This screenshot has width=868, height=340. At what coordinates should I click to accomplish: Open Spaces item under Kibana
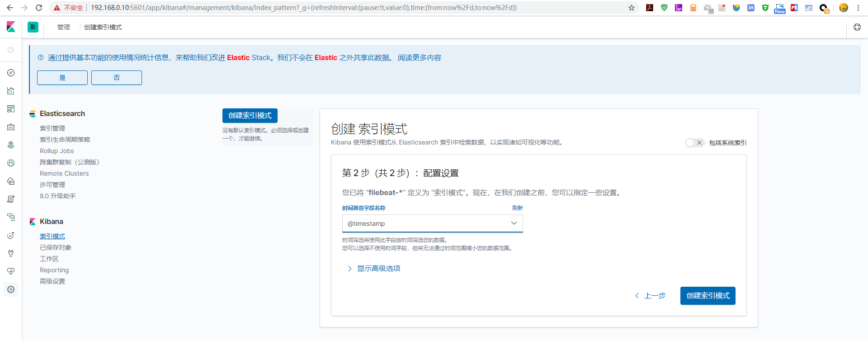pos(49,259)
